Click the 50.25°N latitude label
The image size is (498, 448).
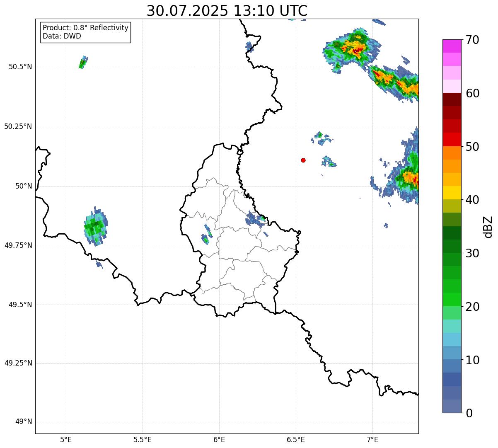click(x=18, y=126)
